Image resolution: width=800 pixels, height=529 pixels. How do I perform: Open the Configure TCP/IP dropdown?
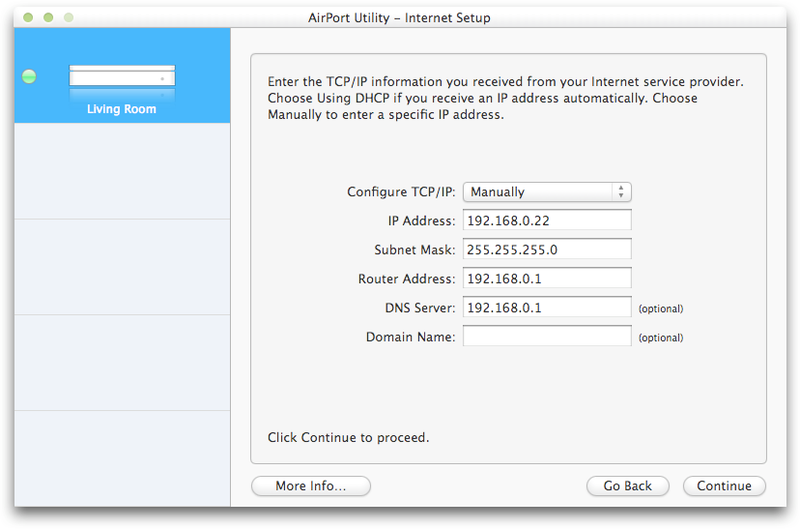547,192
